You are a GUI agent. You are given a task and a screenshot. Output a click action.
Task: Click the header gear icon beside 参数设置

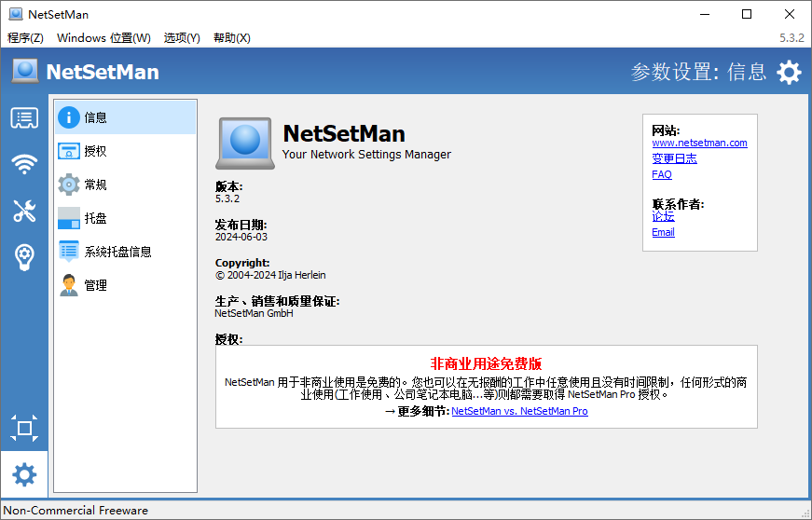789,72
